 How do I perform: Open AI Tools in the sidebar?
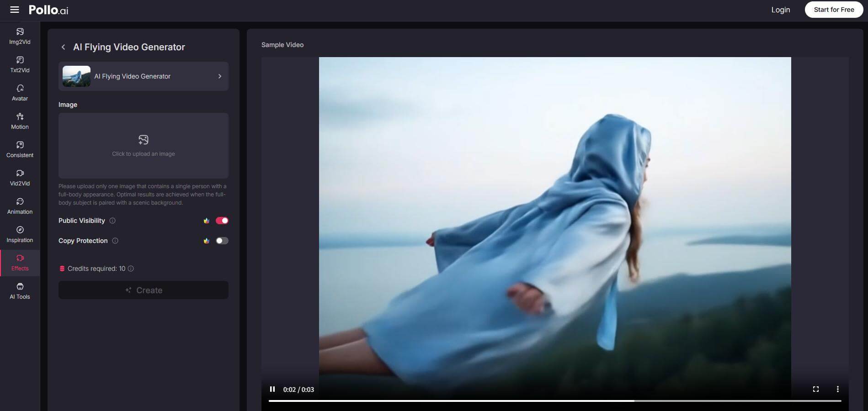[x=20, y=291]
